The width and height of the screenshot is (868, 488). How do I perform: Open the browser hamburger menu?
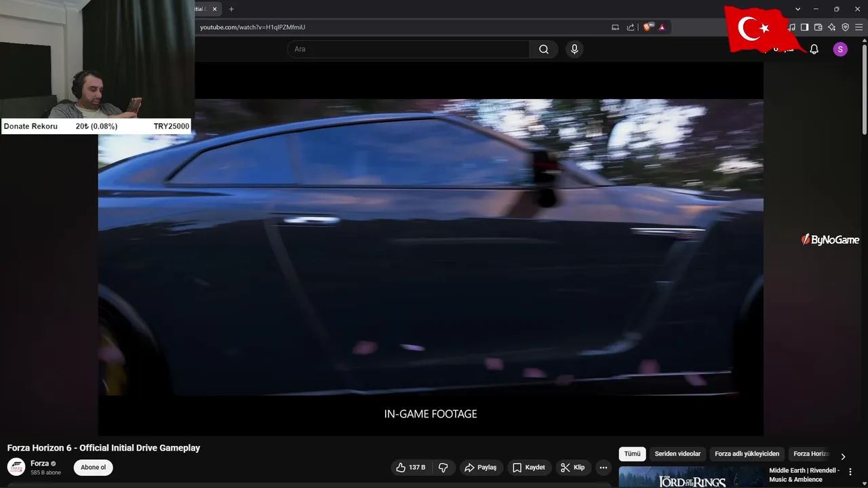(x=859, y=27)
